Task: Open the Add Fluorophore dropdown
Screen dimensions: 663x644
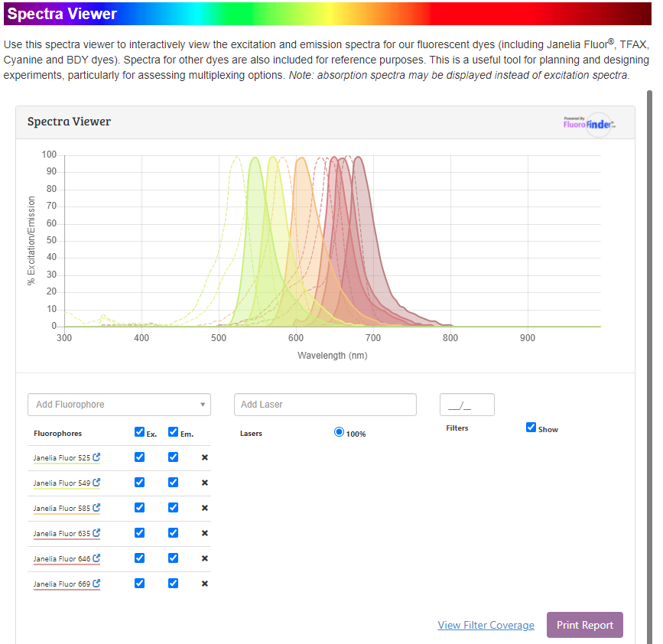Action: tap(119, 405)
